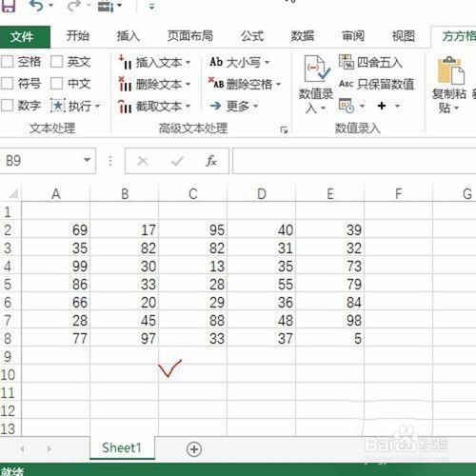Switch to the 插入 tab
Image resolution: width=476 pixels, height=476 pixels.
point(129,36)
